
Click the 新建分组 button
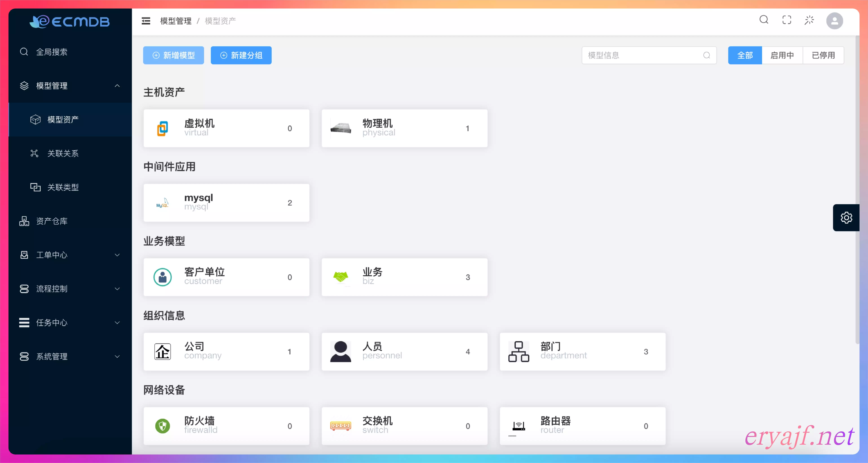[x=241, y=55]
